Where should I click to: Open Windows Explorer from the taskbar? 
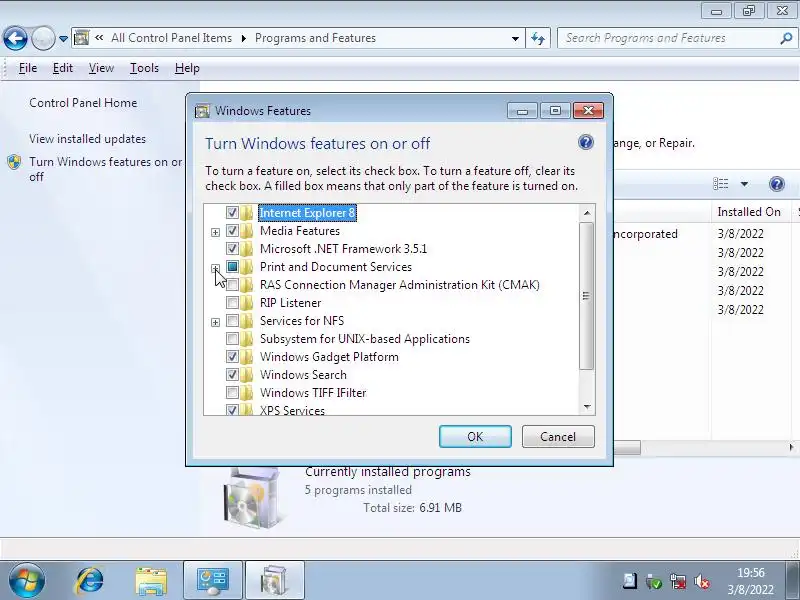[x=151, y=581]
